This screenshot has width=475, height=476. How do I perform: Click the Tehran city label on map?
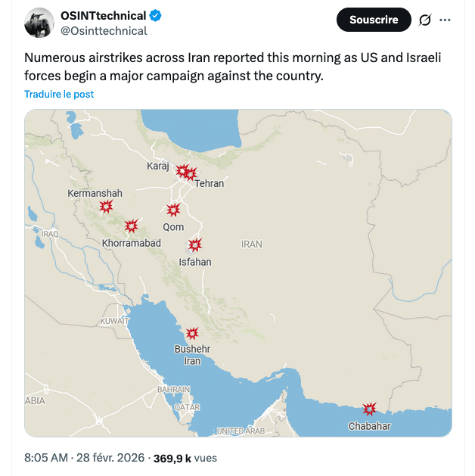(209, 184)
